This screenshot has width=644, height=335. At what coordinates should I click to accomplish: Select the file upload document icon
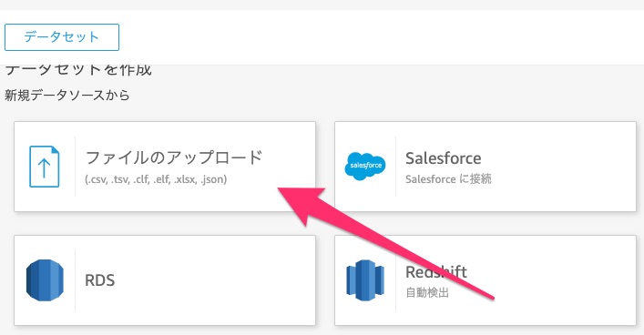tap(45, 167)
